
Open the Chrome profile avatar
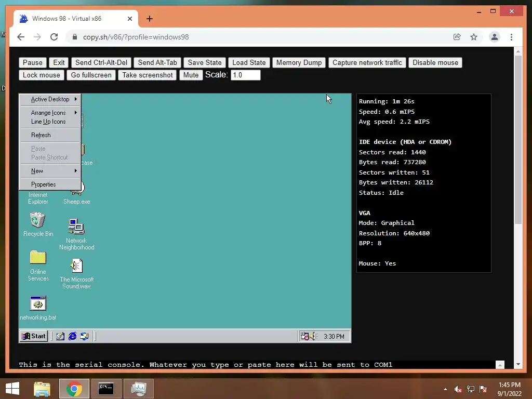pos(495,37)
